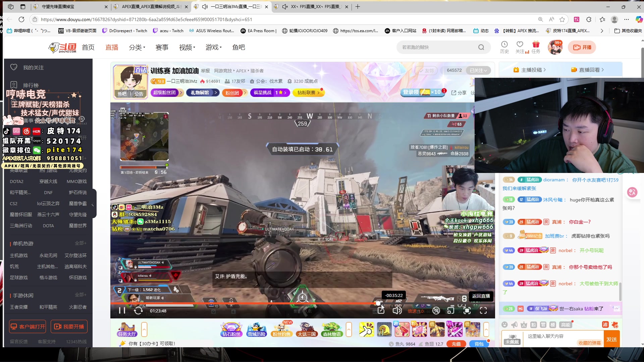Expand the 游戏 games dropdown
Viewport: 644px width, 362px height.
(214, 47)
